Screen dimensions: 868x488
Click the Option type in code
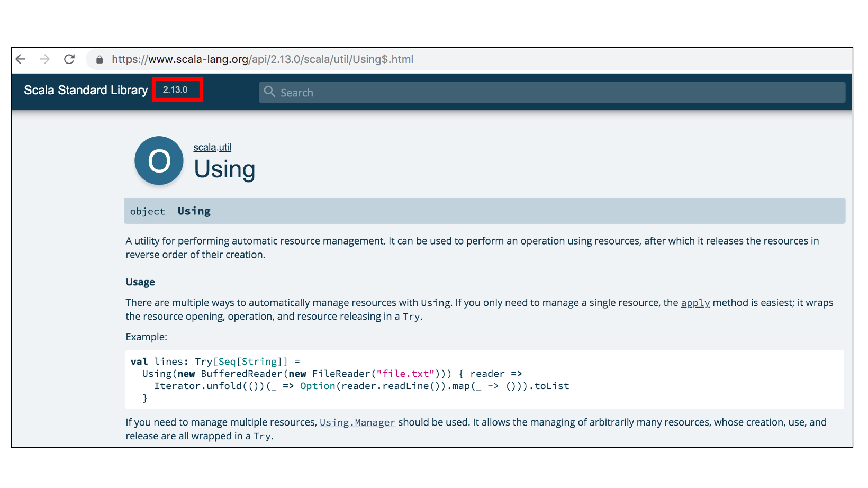coord(318,386)
